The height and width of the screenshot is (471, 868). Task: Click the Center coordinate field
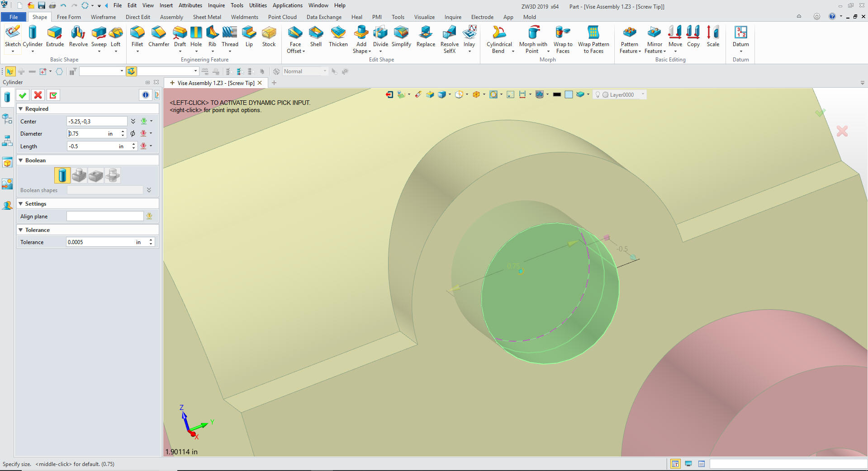(97, 121)
